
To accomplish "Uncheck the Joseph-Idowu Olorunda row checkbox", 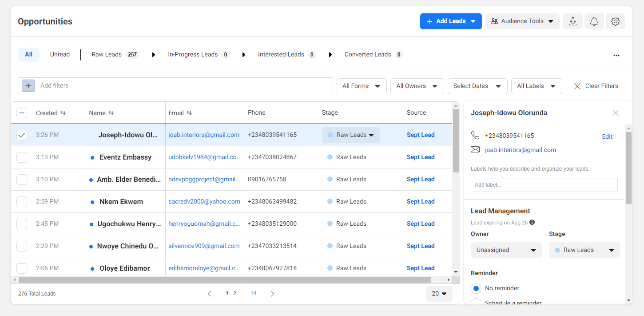I will coord(22,135).
